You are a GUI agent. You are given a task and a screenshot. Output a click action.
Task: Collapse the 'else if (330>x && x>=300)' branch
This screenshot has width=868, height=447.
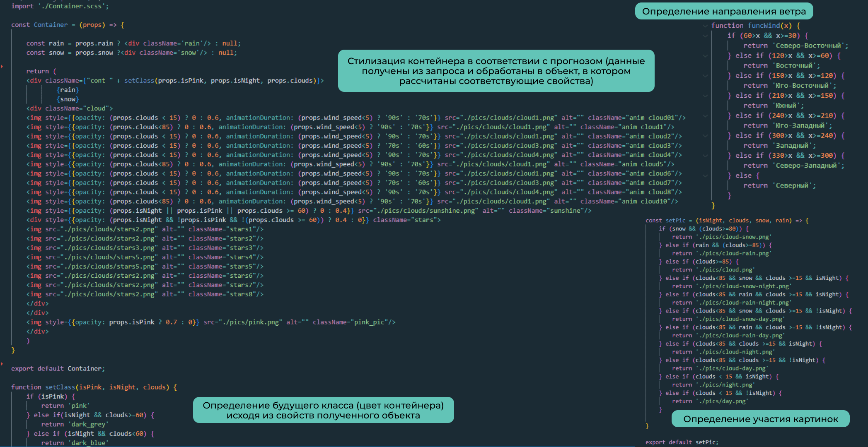click(705, 156)
